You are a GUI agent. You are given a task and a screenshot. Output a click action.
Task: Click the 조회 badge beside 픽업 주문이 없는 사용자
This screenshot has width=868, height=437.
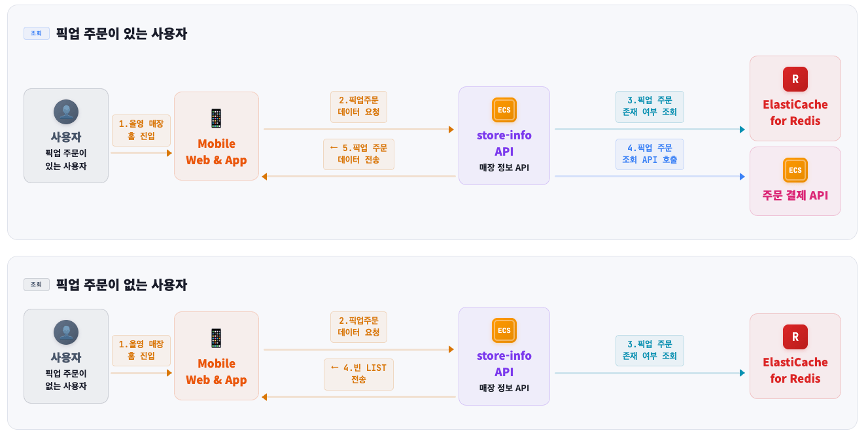pyautogui.click(x=37, y=285)
